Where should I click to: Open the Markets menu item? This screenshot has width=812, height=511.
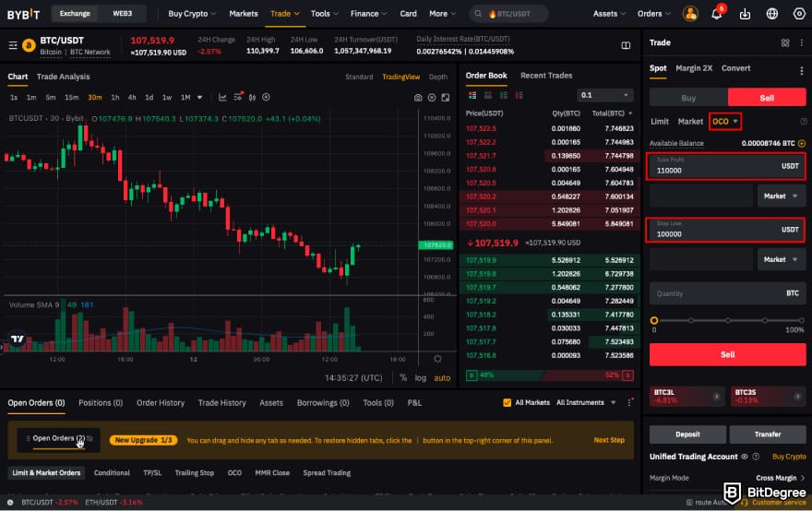coord(244,14)
